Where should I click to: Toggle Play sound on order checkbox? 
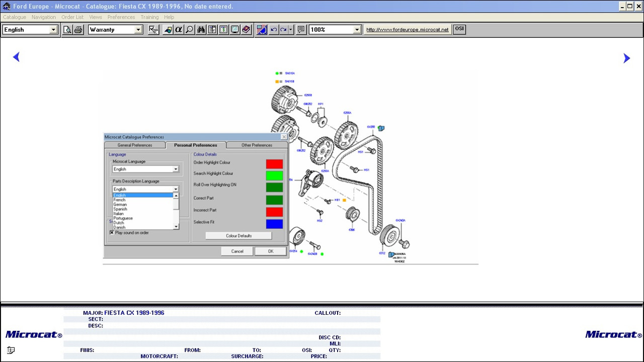(112, 233)
